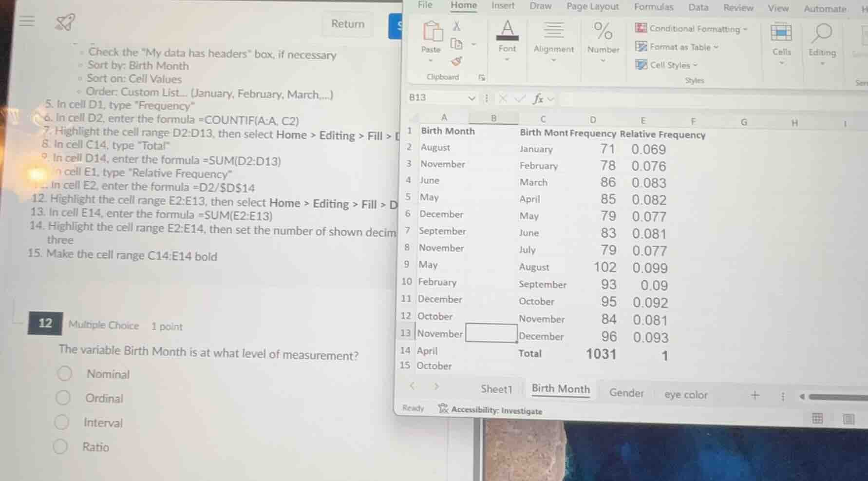The image size is (868, 481).
Task: Open the Gender sheet tab
Action: click(x=627, y=393)
